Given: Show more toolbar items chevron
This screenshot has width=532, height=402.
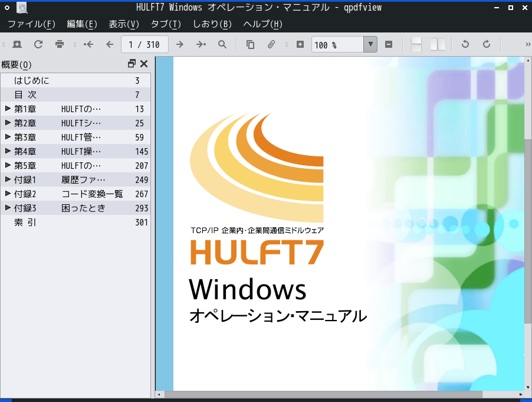Looking at the screenshot, I should point(528,44).
